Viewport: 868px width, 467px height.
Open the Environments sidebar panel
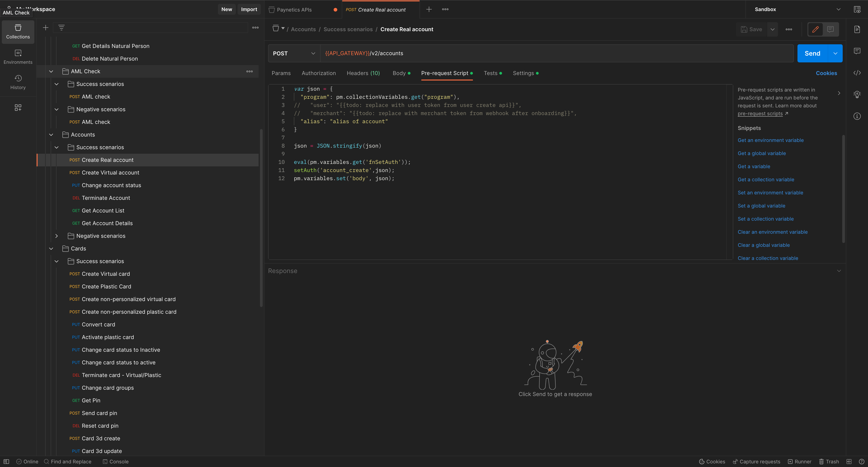click(x=18, y=57)
